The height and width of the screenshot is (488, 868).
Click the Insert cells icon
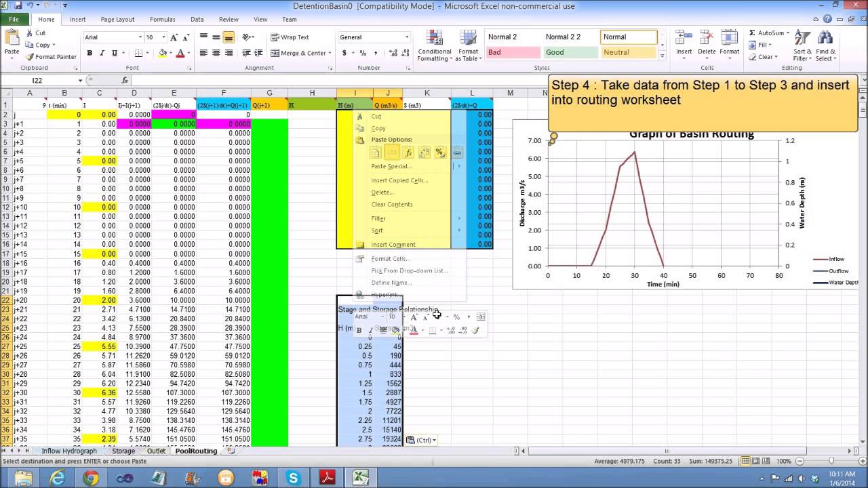[684, 42]
